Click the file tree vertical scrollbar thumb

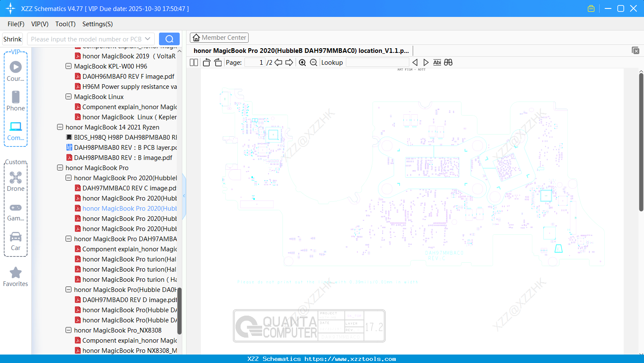(179, 311)
